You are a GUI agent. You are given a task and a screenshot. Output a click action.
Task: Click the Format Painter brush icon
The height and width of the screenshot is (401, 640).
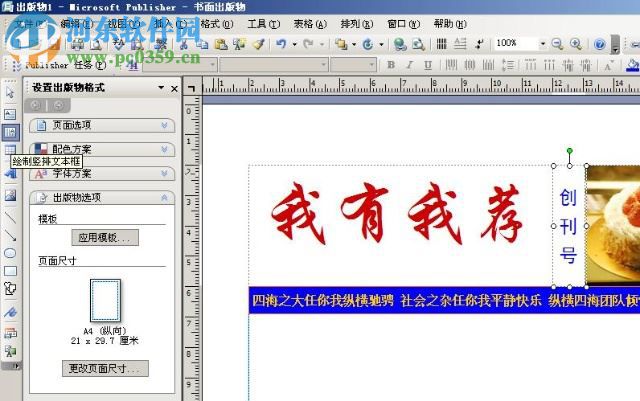tap(258, 44)
